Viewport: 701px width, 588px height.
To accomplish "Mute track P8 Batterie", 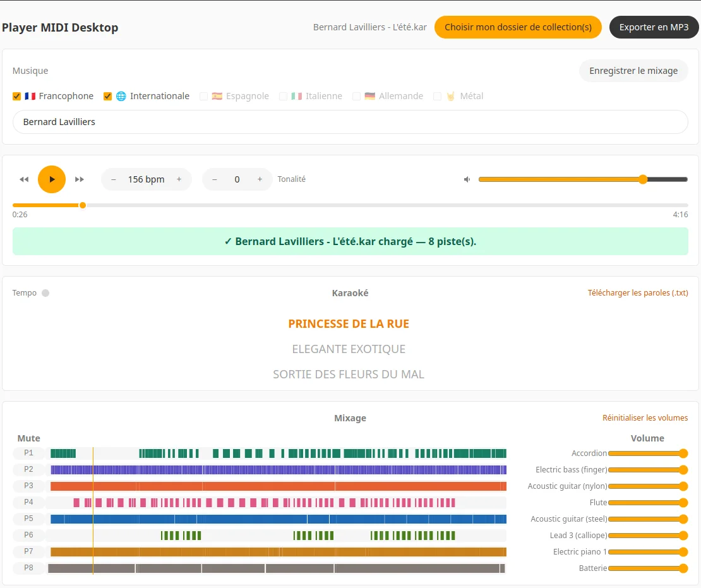I will point(28,568).
